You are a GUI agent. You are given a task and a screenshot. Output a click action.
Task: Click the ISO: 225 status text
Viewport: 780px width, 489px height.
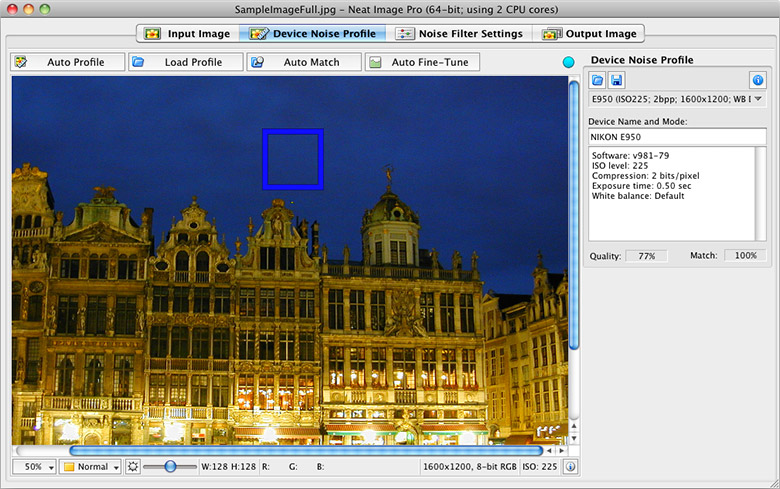tap(539, 467)
